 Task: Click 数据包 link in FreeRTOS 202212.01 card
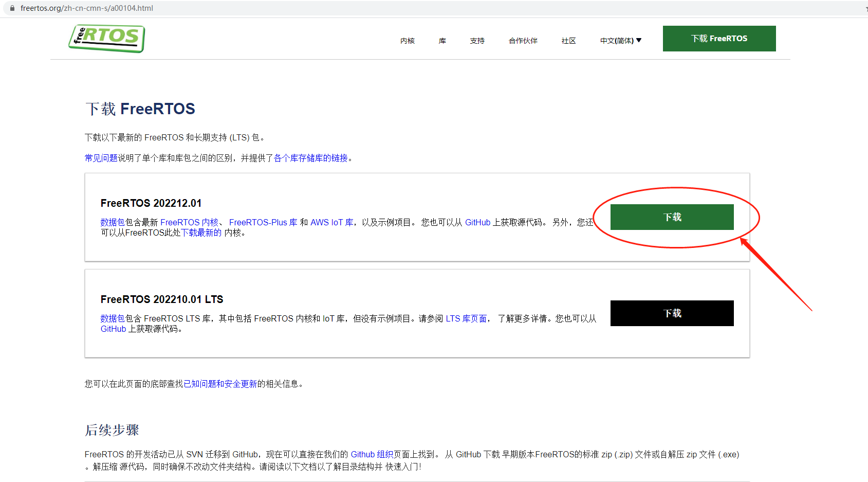point(113,222)
